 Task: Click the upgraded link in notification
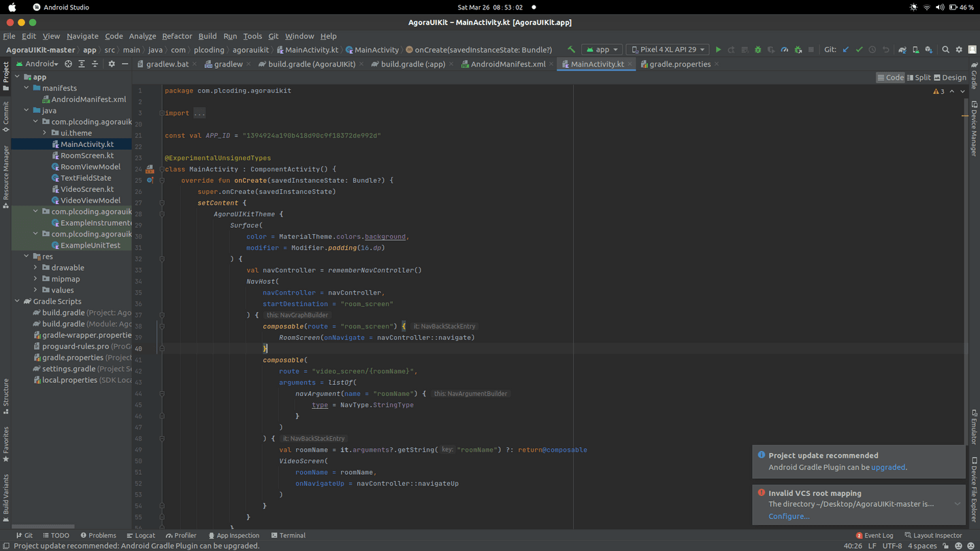coord(888,467)
